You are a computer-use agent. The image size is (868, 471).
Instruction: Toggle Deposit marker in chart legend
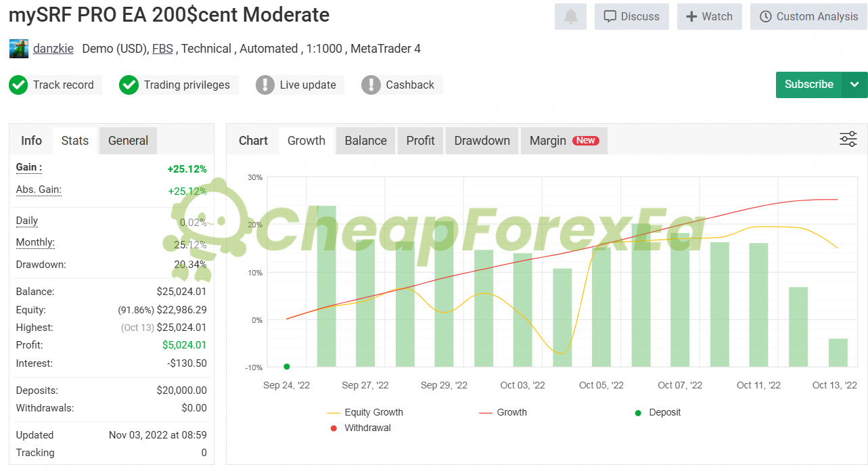coord(657,412)
